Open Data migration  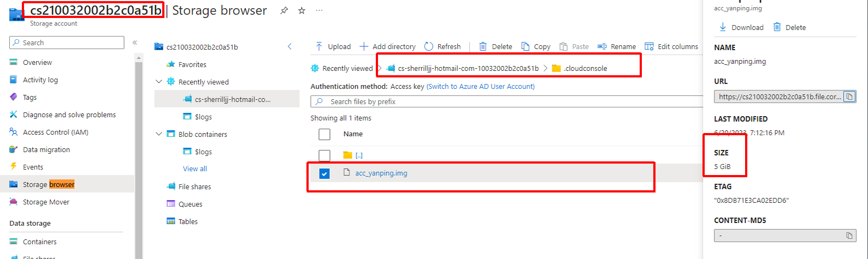coord(46,150)
